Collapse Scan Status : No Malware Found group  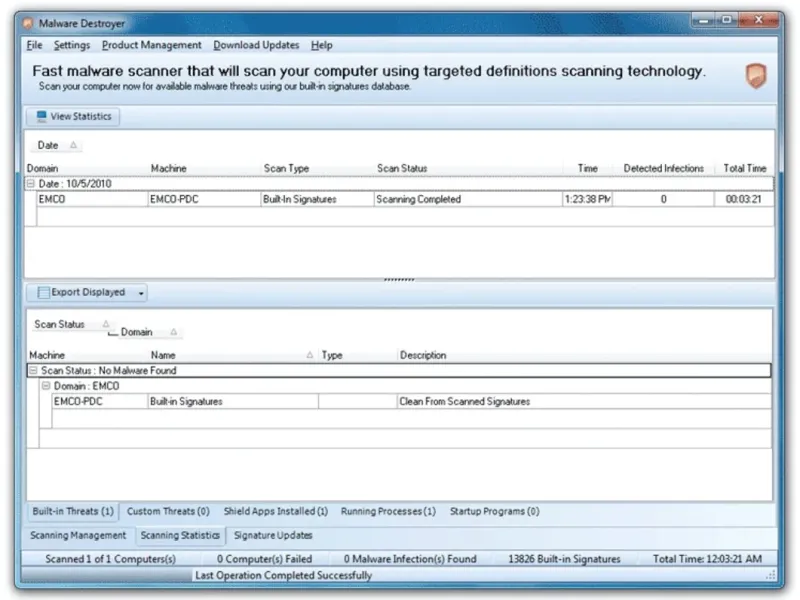point(33,370)
